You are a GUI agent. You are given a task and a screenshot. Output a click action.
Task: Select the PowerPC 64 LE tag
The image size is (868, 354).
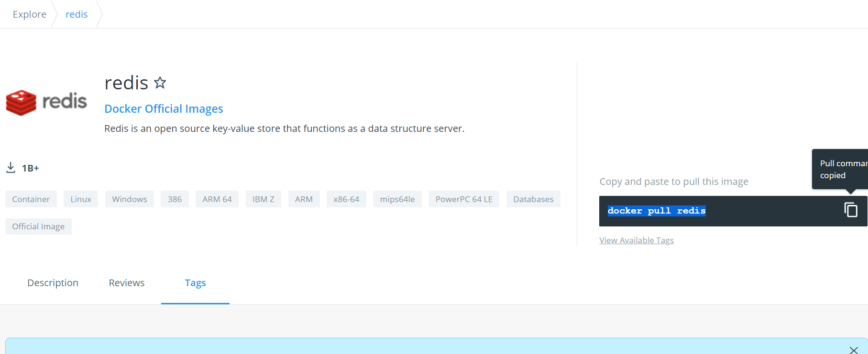pos(464,199)
